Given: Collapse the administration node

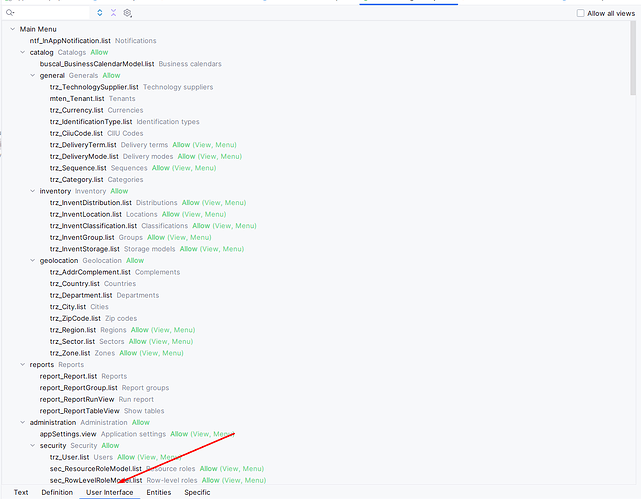Looking at the screenshot, I should [x=22, y=422].
